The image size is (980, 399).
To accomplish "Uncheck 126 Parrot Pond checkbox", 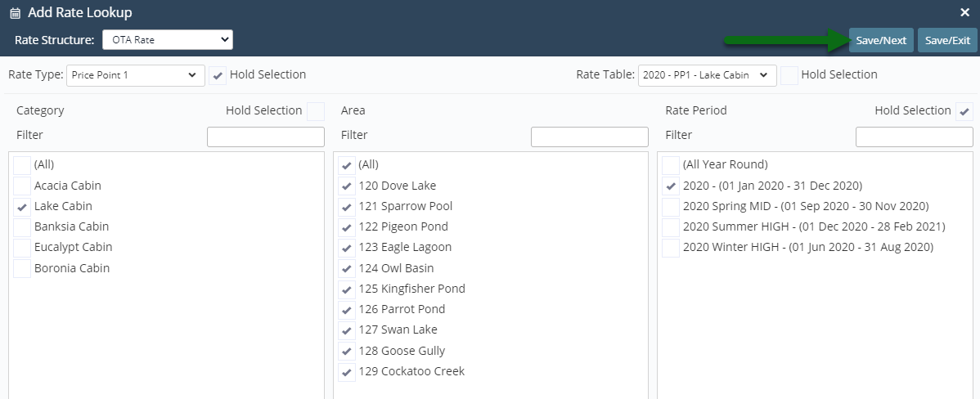I will pyautogui.click(x=346, y=310).
